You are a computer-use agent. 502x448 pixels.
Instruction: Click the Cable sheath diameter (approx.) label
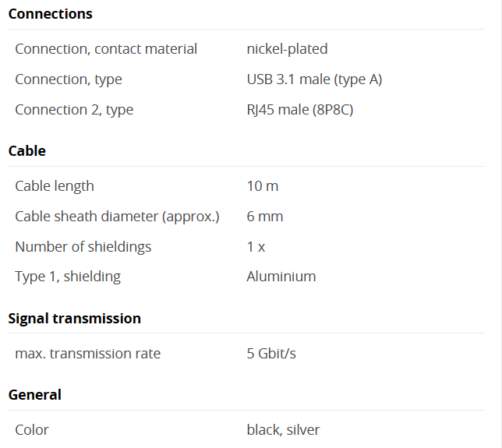[117, 217]
